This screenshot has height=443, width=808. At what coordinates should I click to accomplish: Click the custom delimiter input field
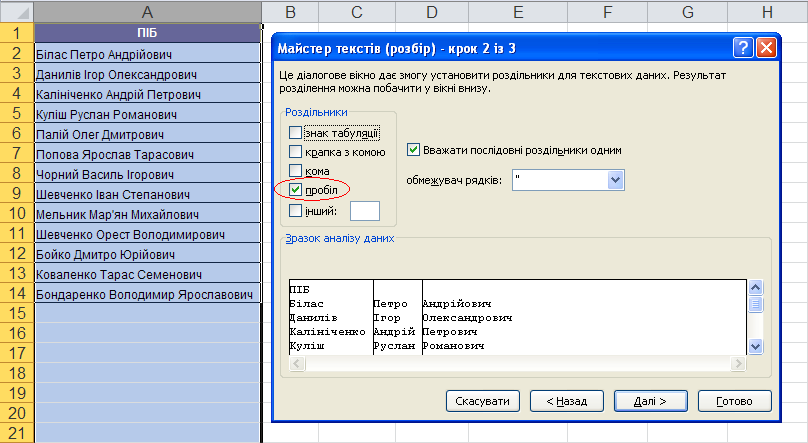pos(365,210)
